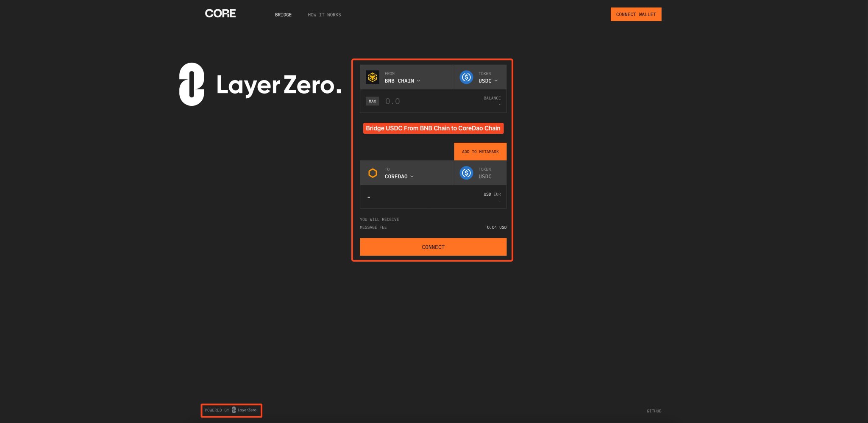Click the CORE logo in the header
Viewport: 868px width, 423px height.
pos(220,14)
